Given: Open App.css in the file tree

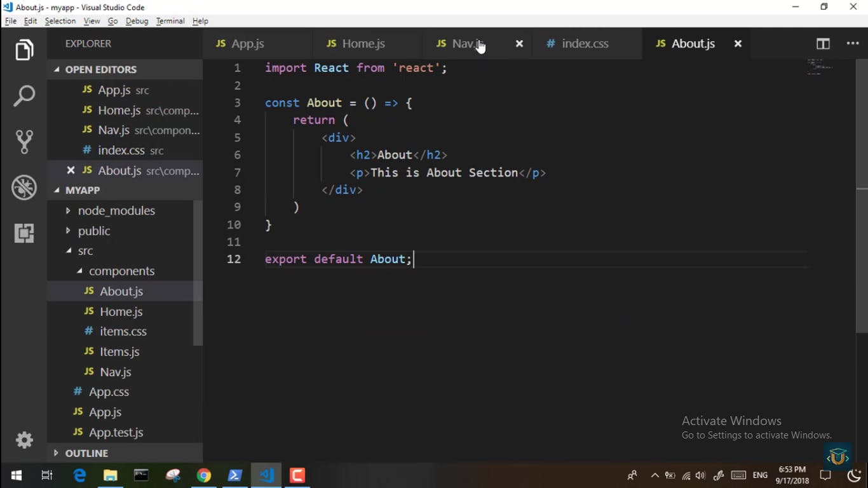Looking at the screenshot, I should 120,391.
